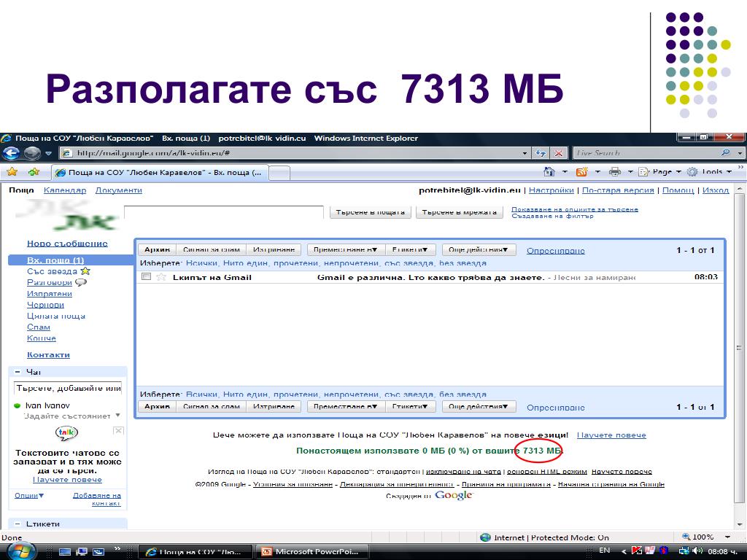The height and width of the screenshot is (560, 747).
Task: Click the volume speaker tray icon
Action: coord(698,551)
